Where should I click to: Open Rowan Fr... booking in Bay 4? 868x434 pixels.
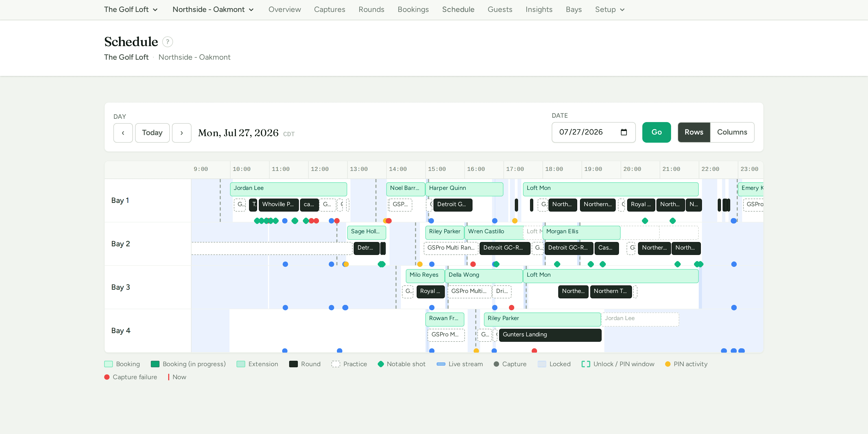pos(445,320)
